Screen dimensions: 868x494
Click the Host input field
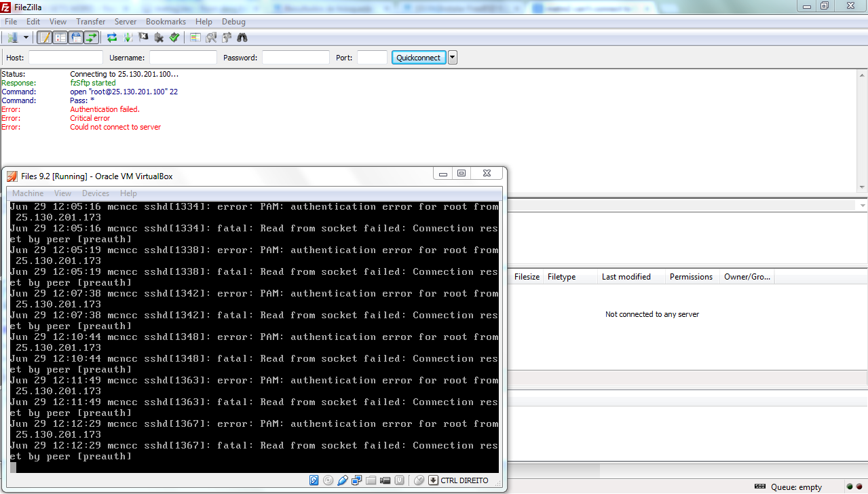66,58
